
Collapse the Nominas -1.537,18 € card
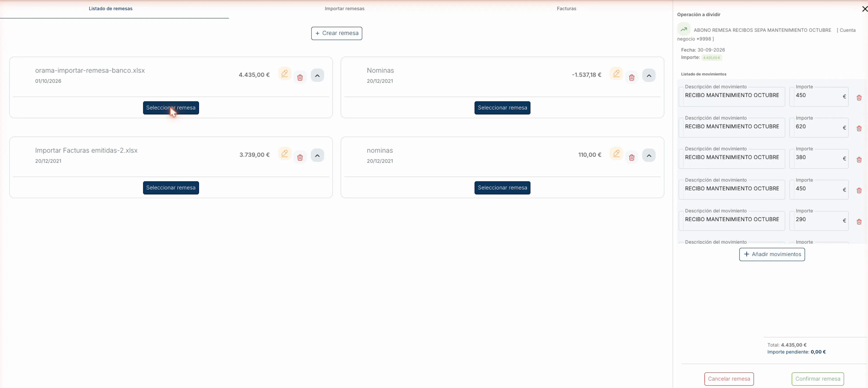649,75
